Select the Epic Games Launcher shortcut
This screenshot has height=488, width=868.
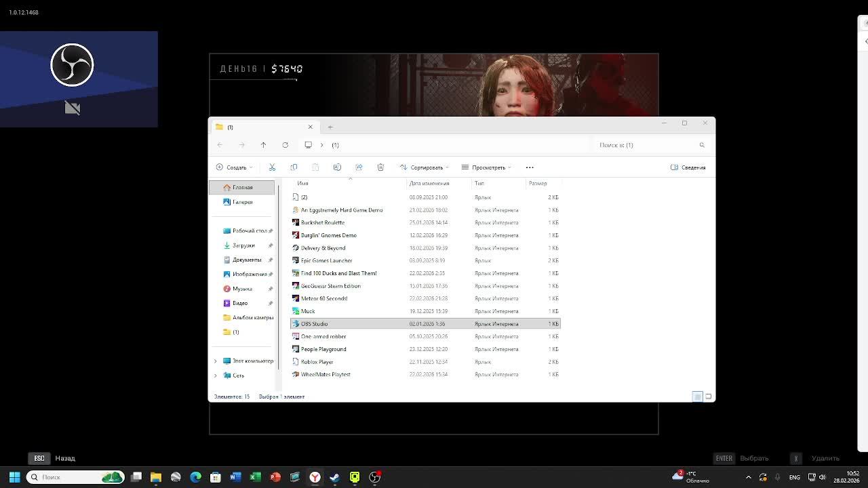click(x=425, y=260)
